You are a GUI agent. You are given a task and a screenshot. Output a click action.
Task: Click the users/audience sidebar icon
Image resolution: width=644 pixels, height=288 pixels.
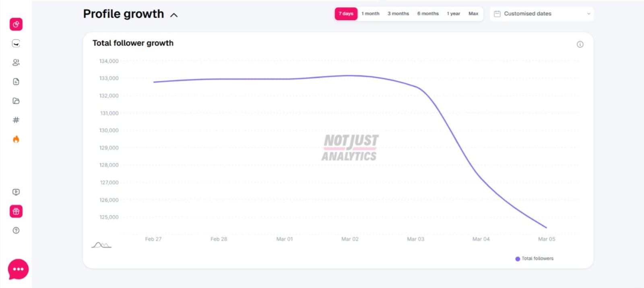(16, 62)
